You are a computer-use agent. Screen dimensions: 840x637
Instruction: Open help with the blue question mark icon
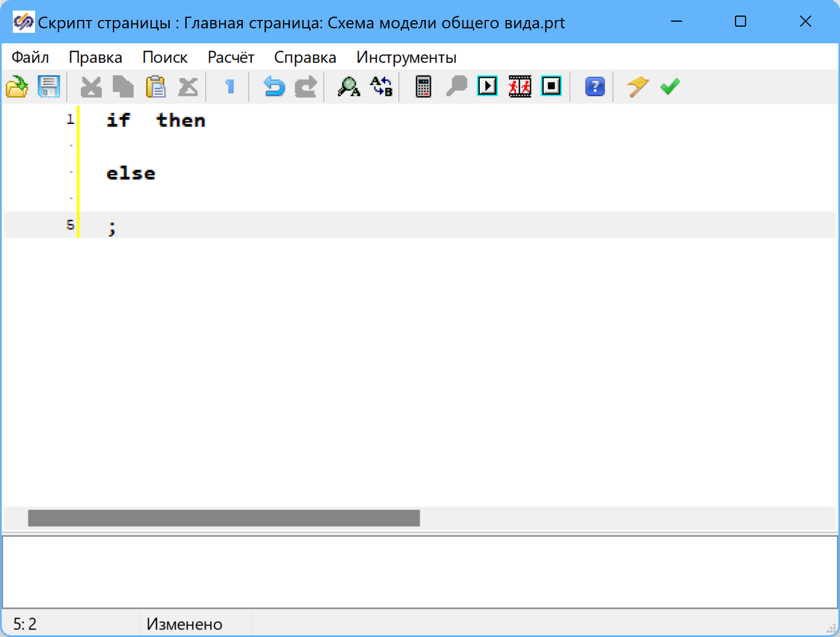(x=595, y=87)
